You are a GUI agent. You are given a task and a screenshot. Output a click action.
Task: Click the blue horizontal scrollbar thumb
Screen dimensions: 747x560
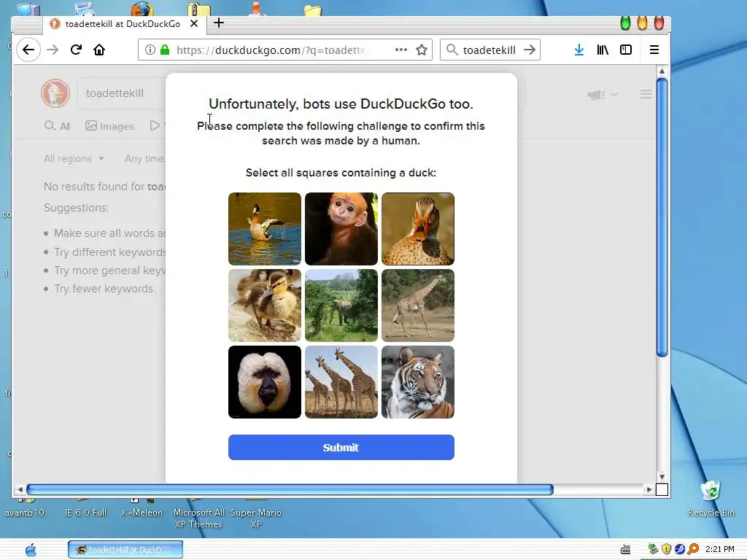point(290,489)
